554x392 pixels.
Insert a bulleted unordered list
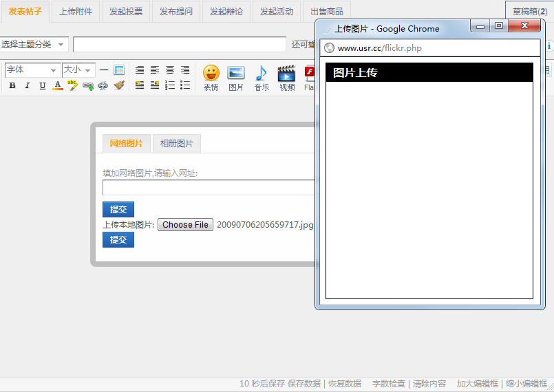185,85
